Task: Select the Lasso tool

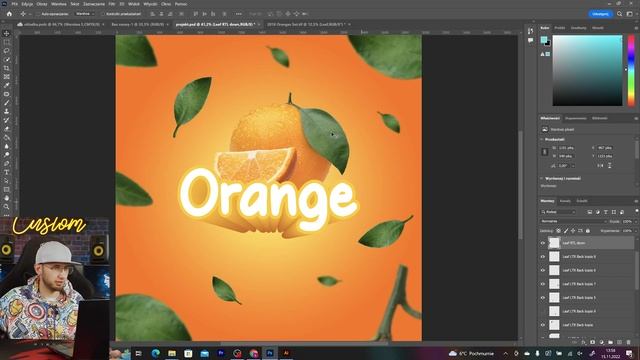Action: pos(6,51)
